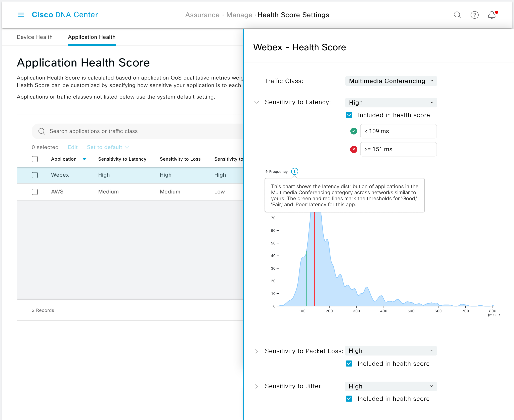Toggle the select-all applications checkbox
This screenshot has height=420, width=514.
[x=35, y=159]
